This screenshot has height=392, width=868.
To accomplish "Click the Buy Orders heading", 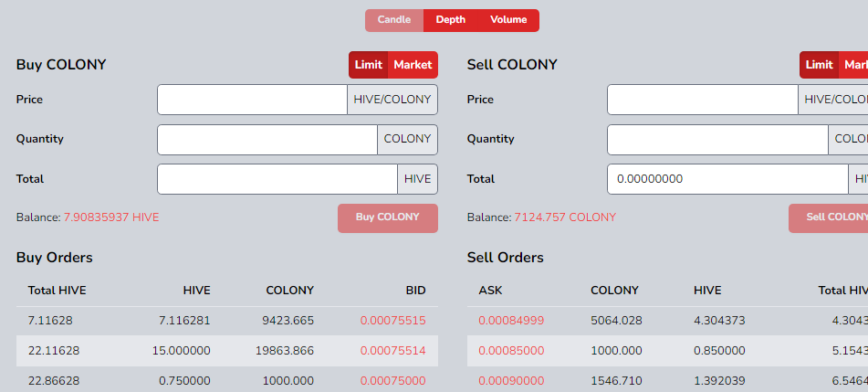I will click(x=54, y=258).
